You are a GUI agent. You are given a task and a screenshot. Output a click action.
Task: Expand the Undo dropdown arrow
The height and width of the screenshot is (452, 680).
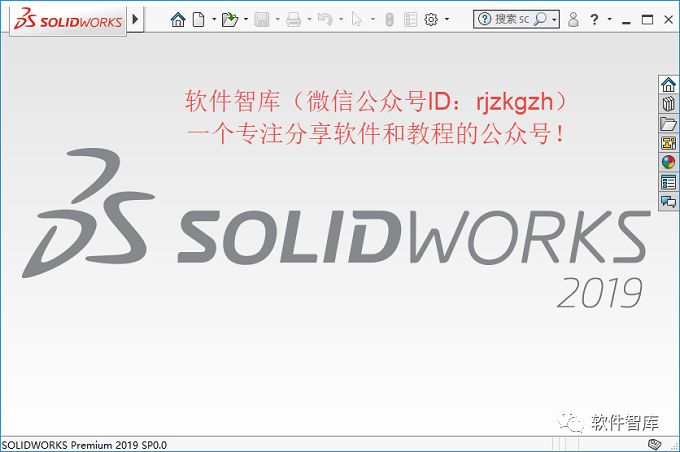pyautogui.click(x=341, y=20)
